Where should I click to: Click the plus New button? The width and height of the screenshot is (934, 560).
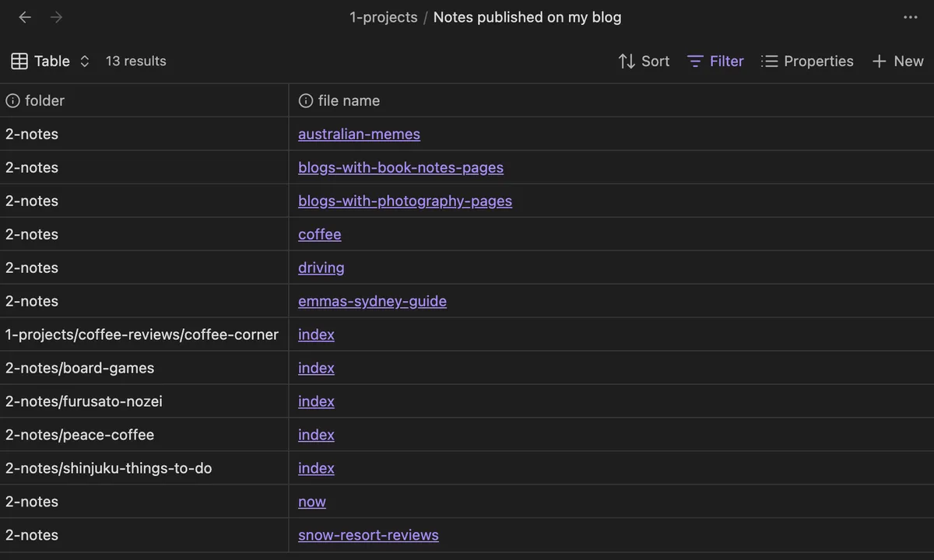(x=897, y=61)
